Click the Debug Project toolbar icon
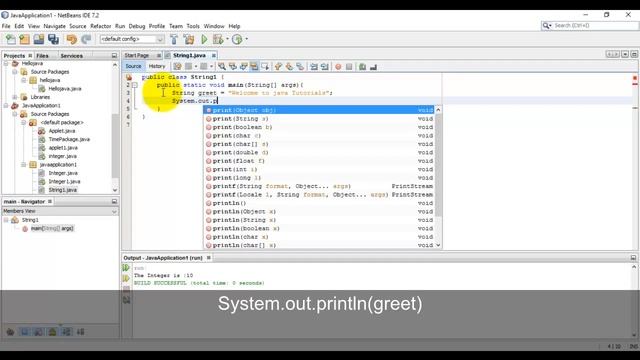640x360 pixels. coord(218,39)
